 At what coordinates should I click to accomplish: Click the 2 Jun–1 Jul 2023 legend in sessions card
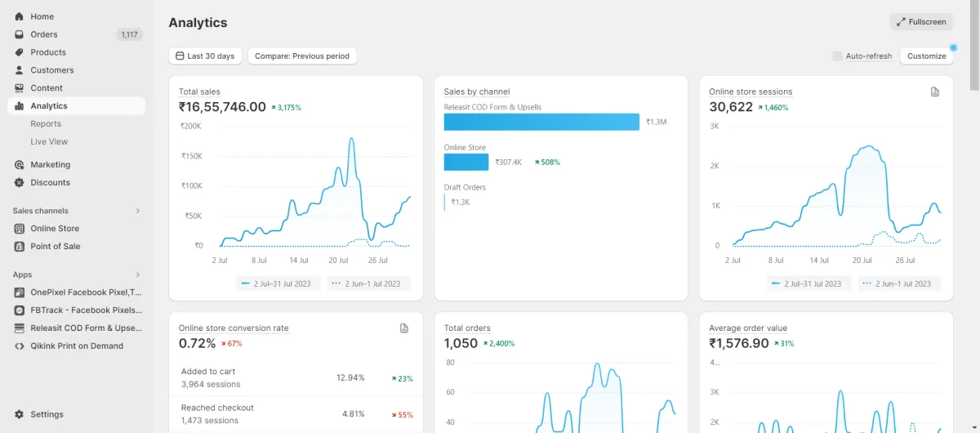(900, 283)
